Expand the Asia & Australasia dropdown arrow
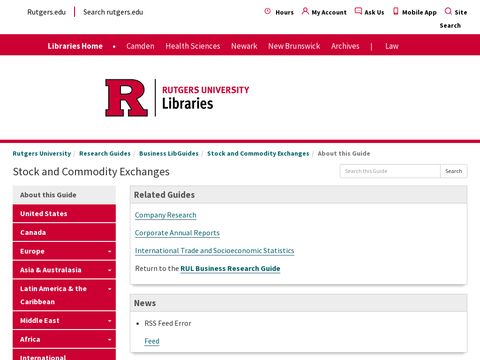Image resolution: width=480 pixels, height=360 pixels. point(109,270)
